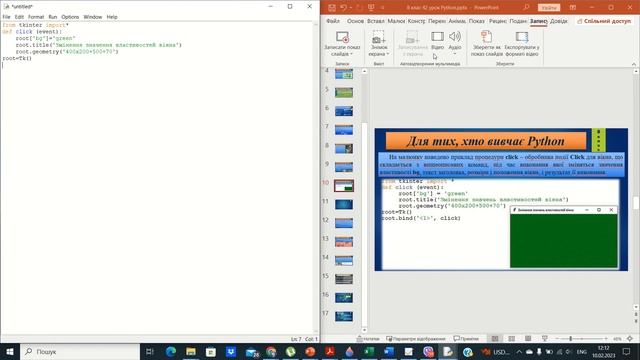The image size is (640, 360).
Task: Click the Увійти sign-in button
Action: [x=549, y=7]
